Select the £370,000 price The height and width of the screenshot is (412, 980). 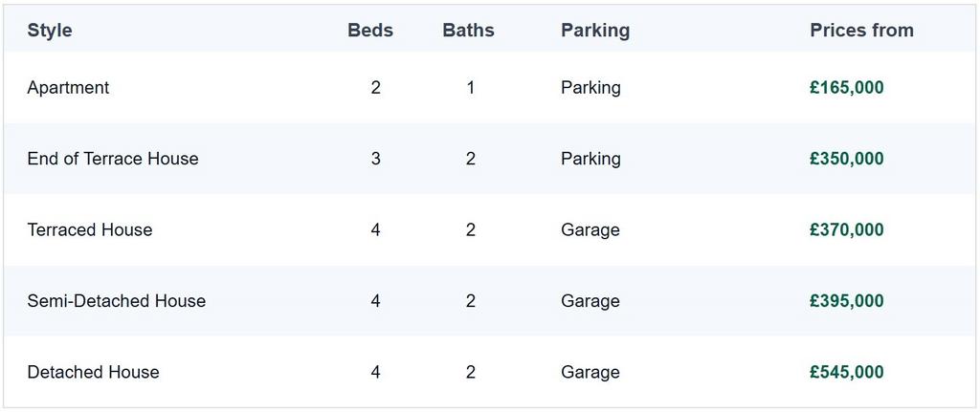tap(846, 229)
